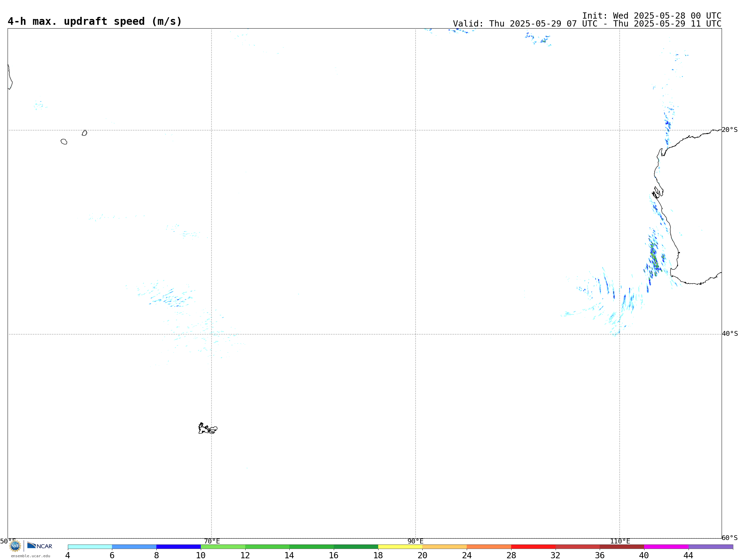Click the NCAR logo
The image size is (744, 560).
(40, 546)
